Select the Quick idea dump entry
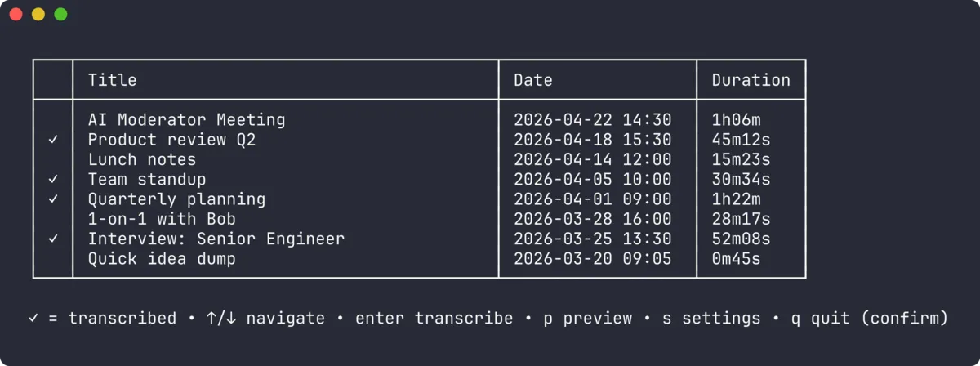980x366 pixels. pos(419,259)
